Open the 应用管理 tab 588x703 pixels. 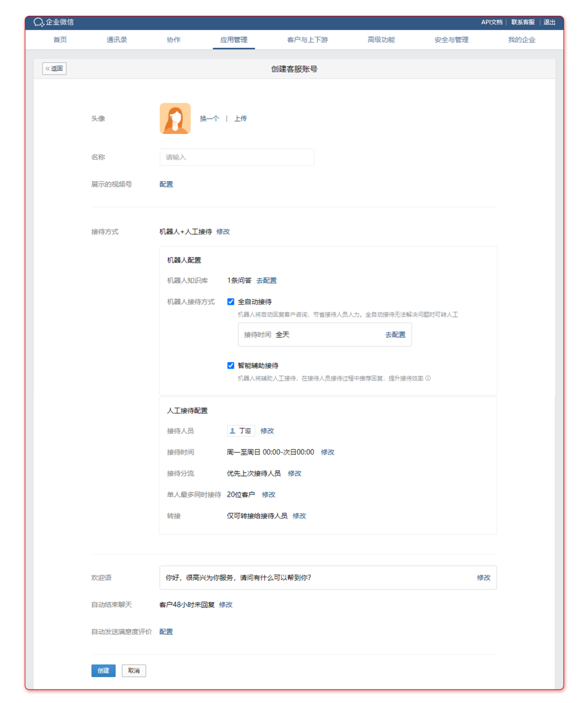(x=234, y=40)
